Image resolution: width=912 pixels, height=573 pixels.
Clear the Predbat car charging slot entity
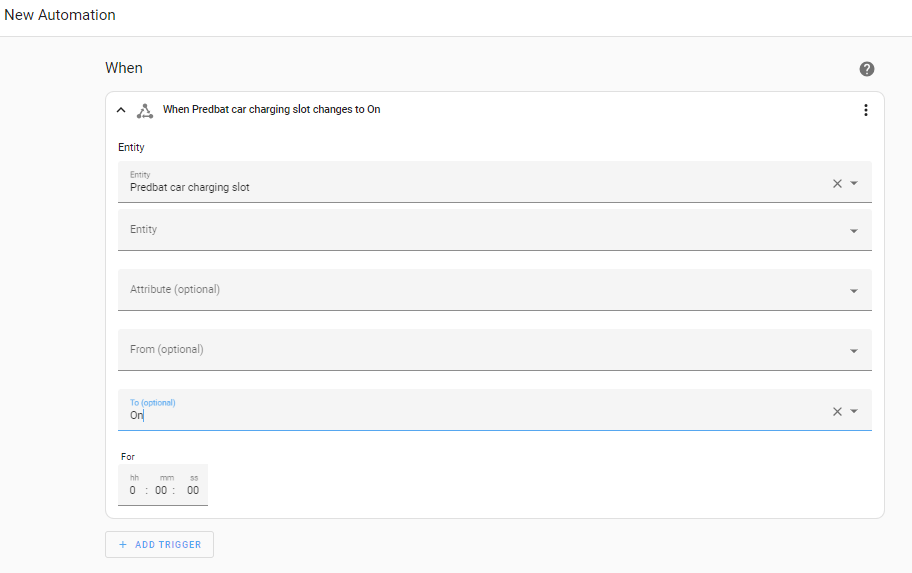pyautogui.click(x=837, y=183)
